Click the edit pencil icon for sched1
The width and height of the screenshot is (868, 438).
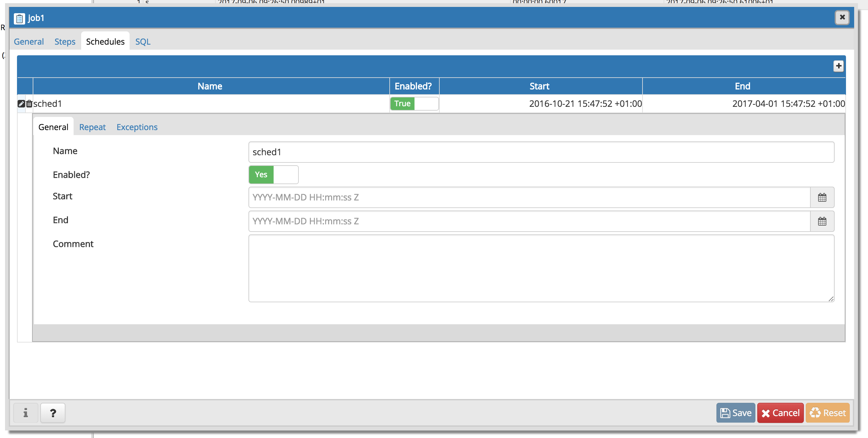point(21,104)
